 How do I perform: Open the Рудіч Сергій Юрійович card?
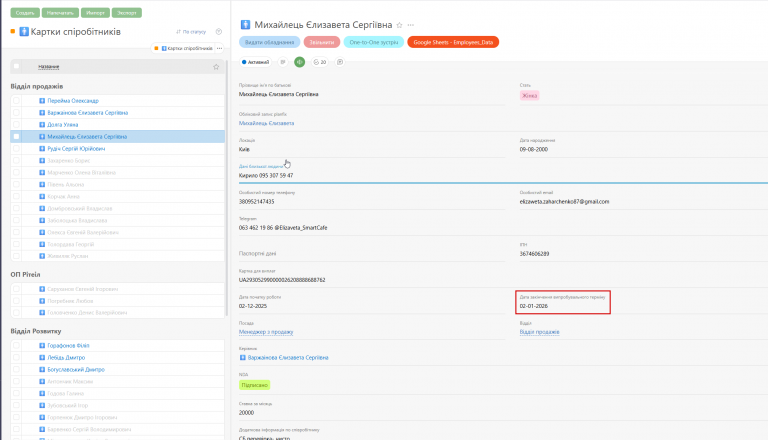[76, 148]
